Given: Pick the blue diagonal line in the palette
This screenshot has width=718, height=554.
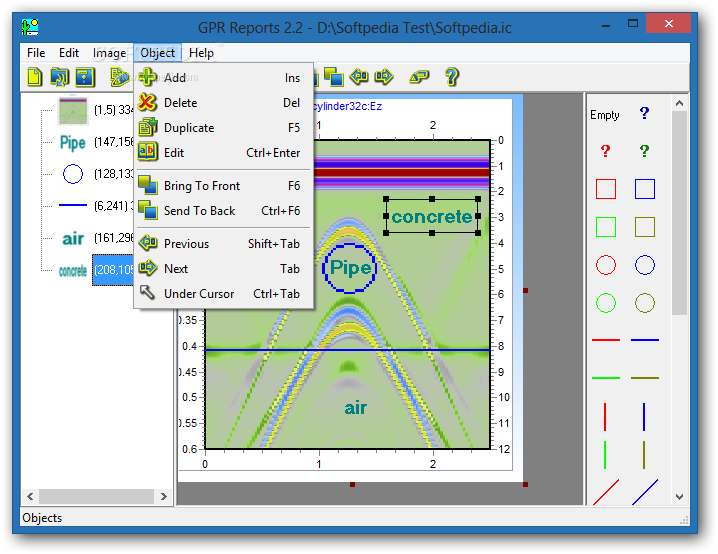Looking at the screenshot, I should (645, 492).
